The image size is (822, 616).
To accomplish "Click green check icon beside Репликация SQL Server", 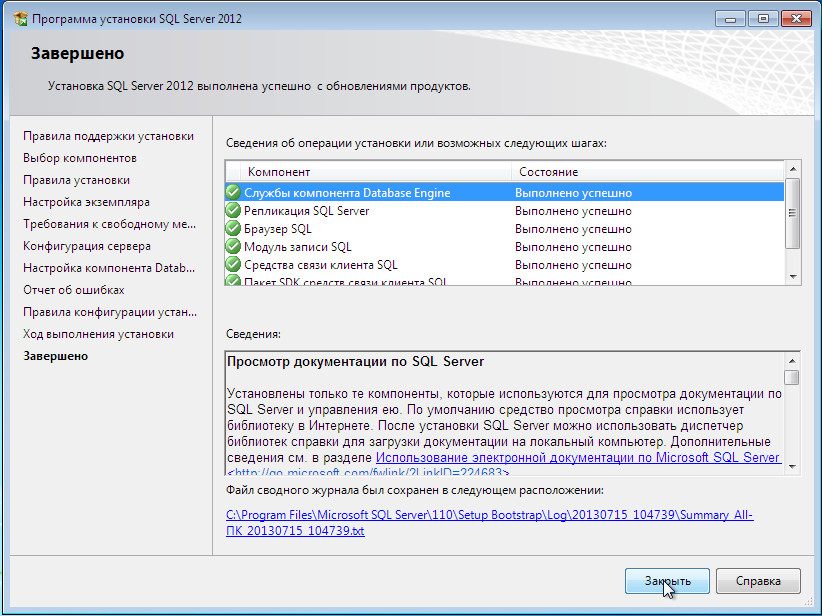I will (233, 211).
